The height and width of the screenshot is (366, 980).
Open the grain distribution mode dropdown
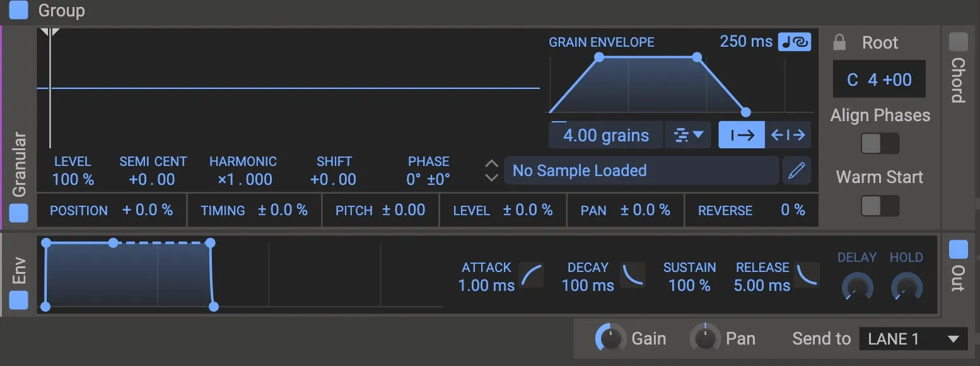click(x=687, y=134)
